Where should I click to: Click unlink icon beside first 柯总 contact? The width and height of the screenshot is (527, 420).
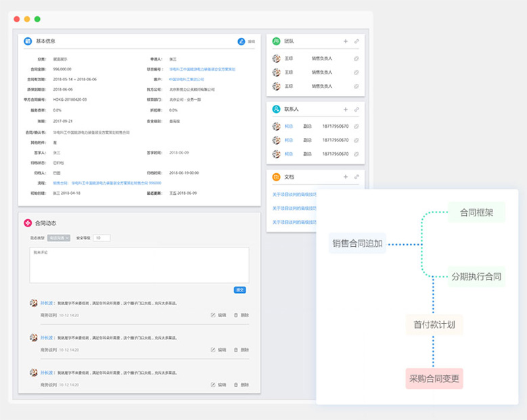tap(357, 126)
